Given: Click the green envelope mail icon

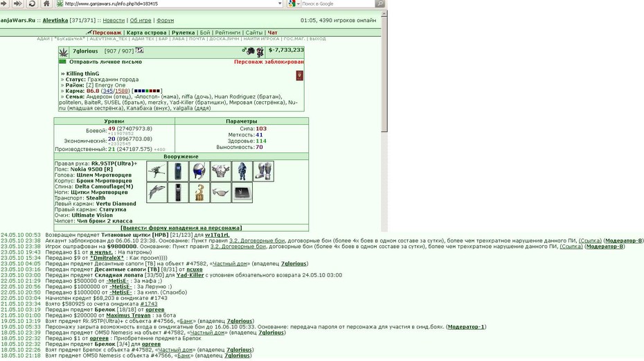Looking at the screenshot, I should [62, 62].
